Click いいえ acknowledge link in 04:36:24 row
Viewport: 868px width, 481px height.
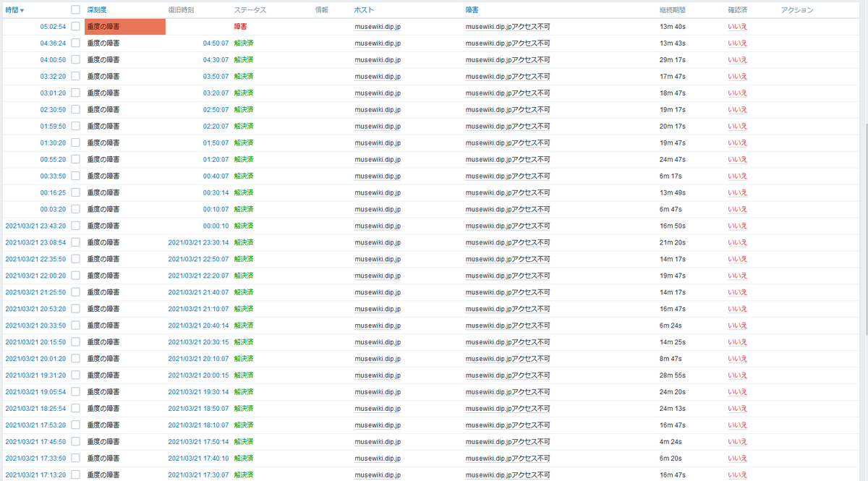pos(737,43)
